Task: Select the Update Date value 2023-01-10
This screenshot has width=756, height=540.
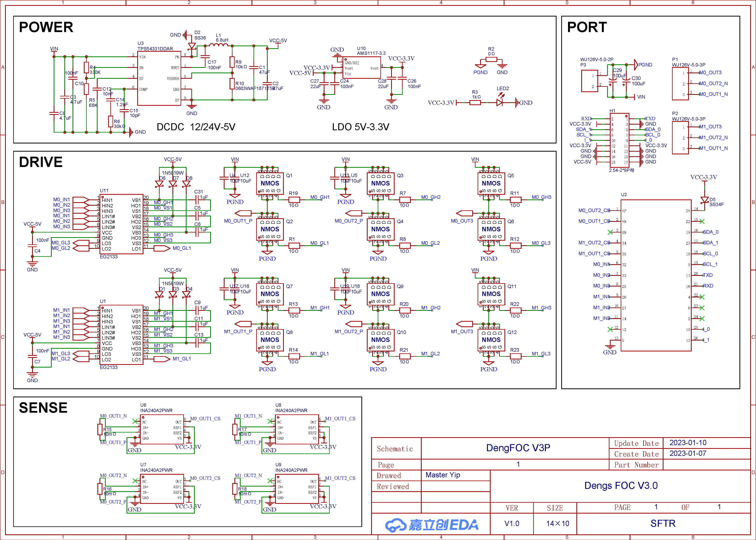Action: click(688, 443)
